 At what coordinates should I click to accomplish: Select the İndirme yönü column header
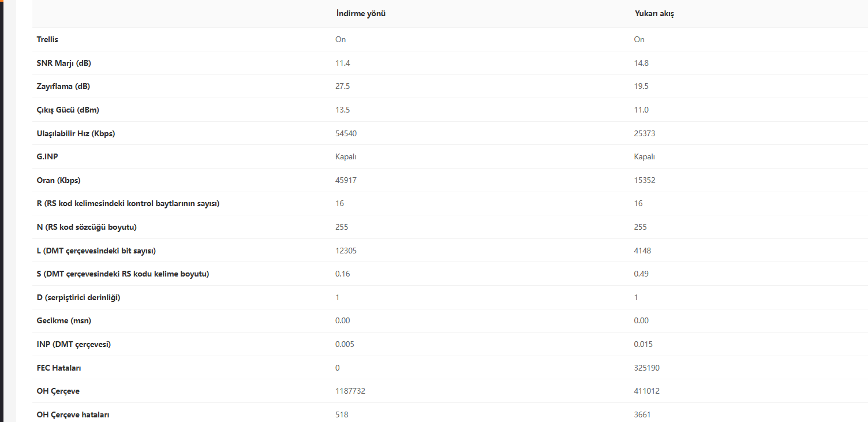[x=361, y=13]
